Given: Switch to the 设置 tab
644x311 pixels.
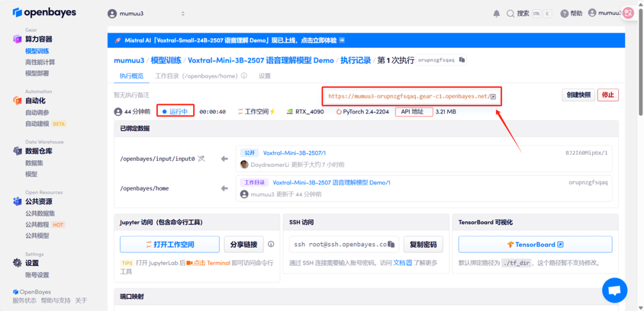Looking at the screenshot, I should [265, 76].
